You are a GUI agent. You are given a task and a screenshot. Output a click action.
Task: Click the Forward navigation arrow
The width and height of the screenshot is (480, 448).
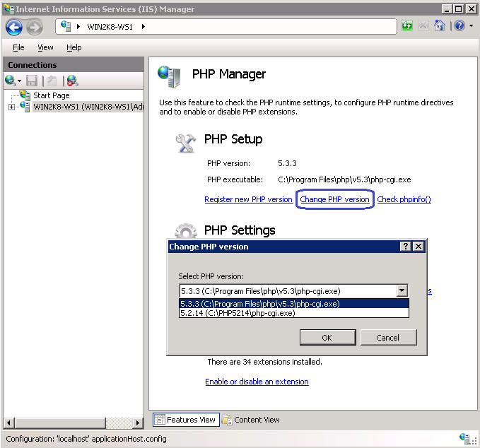coord(35,27)
